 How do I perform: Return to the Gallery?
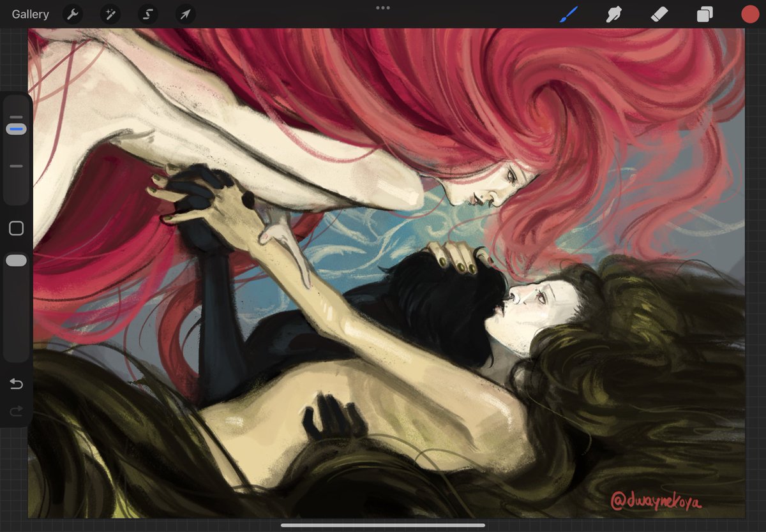pyautogui.click(x=30, y=14)
